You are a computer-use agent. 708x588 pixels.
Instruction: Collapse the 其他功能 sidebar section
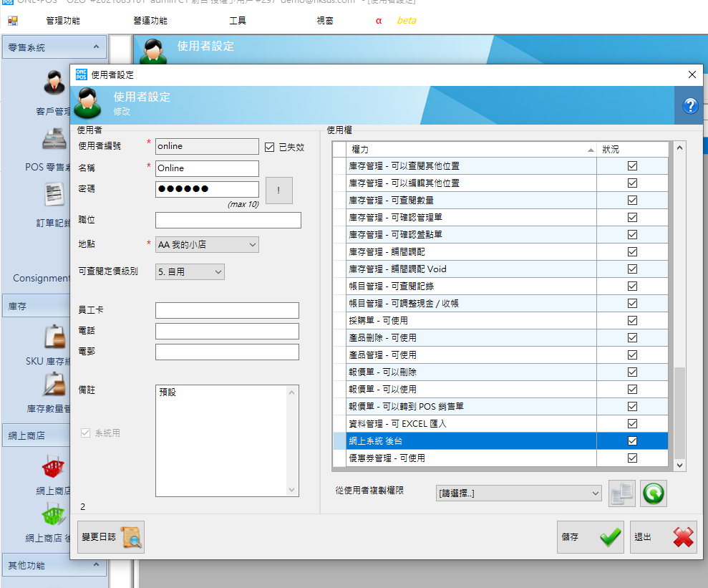pos(96,564)
